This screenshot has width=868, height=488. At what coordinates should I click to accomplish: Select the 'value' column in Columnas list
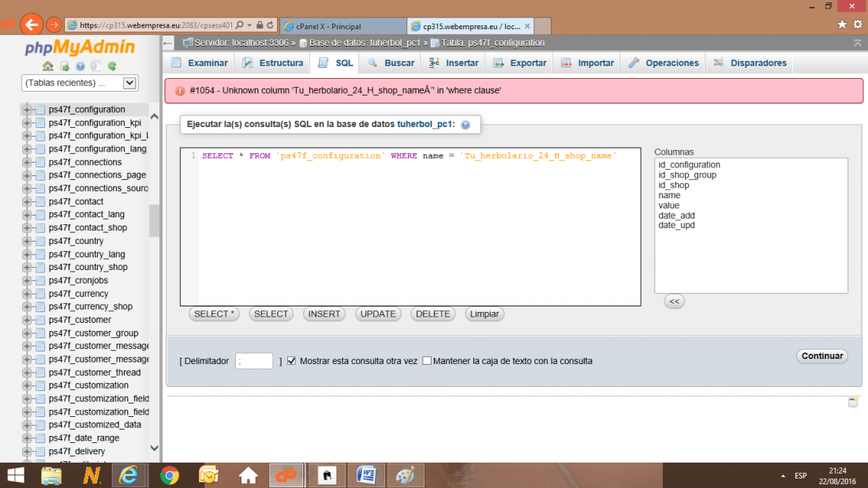point(668,205)
